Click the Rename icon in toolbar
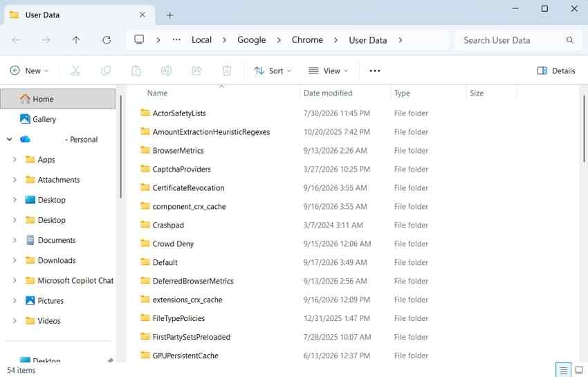The height and width of the screenshot is (377, 588). pos(166,71)
